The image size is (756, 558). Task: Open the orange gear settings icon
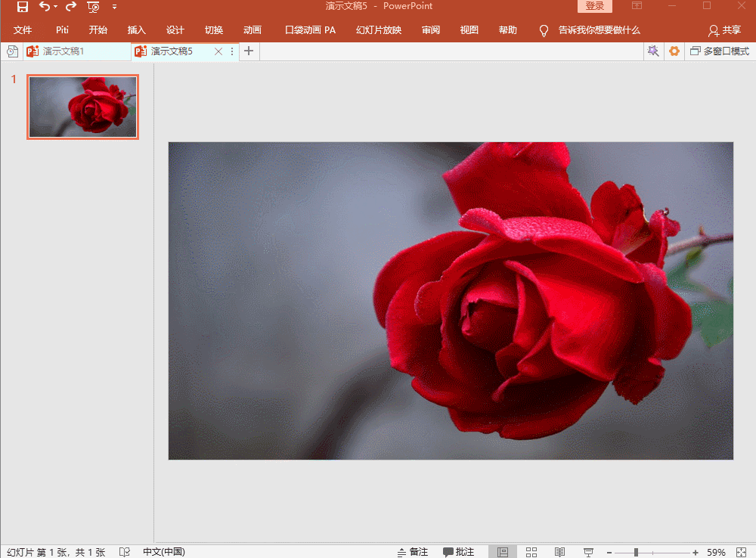(x=674, y=51)
